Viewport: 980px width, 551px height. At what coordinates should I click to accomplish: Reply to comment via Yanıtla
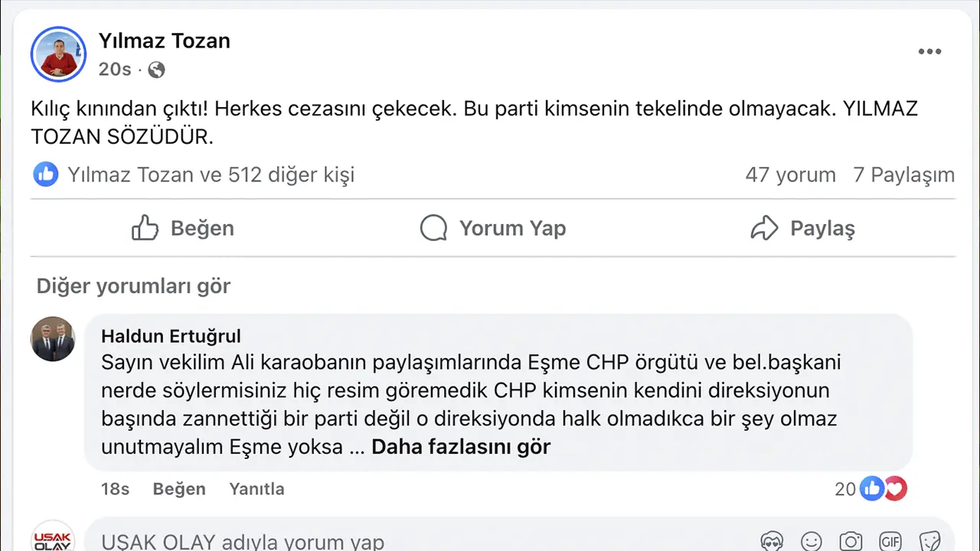256,489
